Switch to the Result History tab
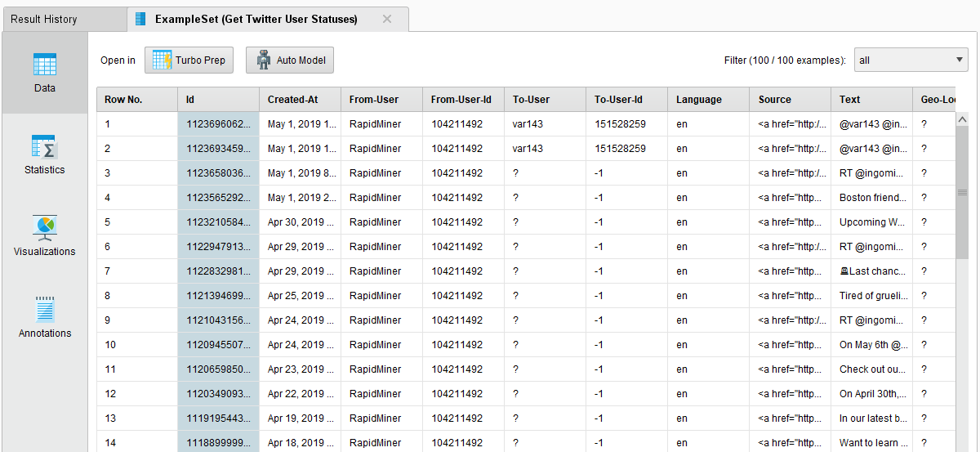Viewport: 980px width, 452px height. point(44,19)
